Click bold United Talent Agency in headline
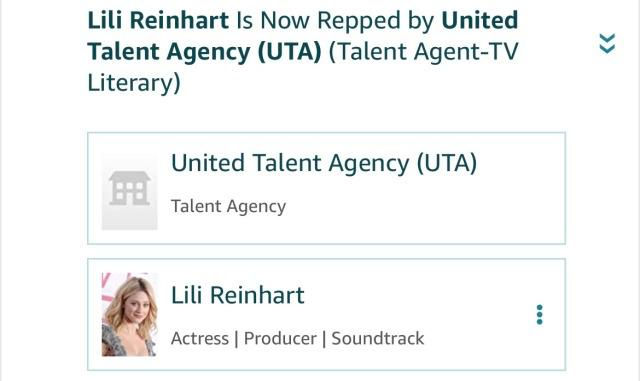This screenshot has height=381, width=640. pos(302,36)
